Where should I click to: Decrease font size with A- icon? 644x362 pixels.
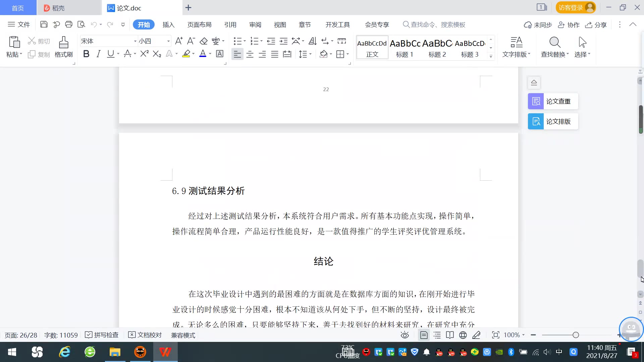pos(191,41)
